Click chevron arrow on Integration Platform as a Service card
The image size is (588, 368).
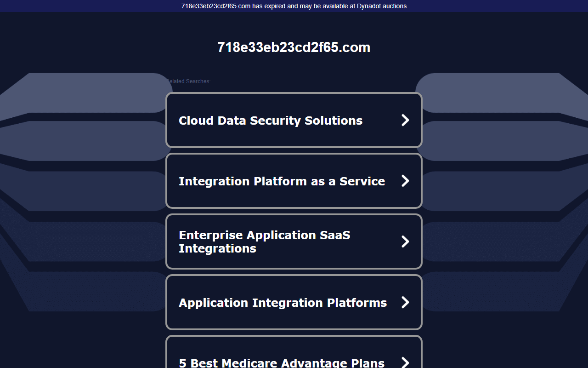(x=405, y=181)
